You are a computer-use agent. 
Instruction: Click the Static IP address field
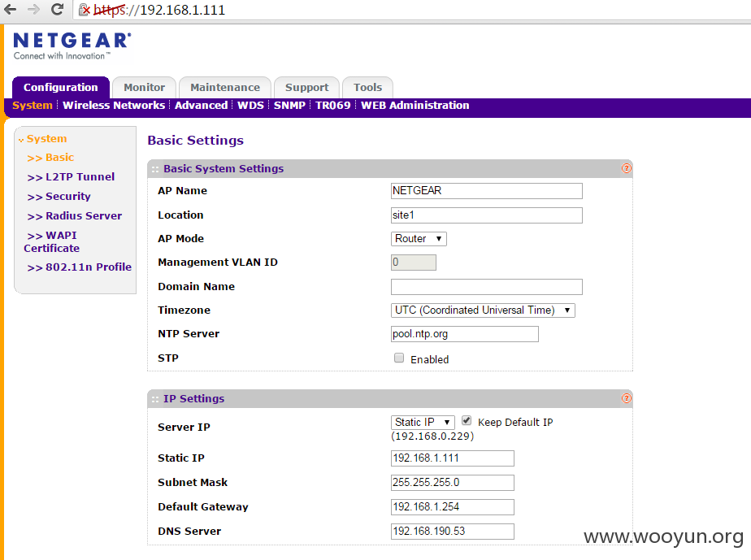pos(453,458)
